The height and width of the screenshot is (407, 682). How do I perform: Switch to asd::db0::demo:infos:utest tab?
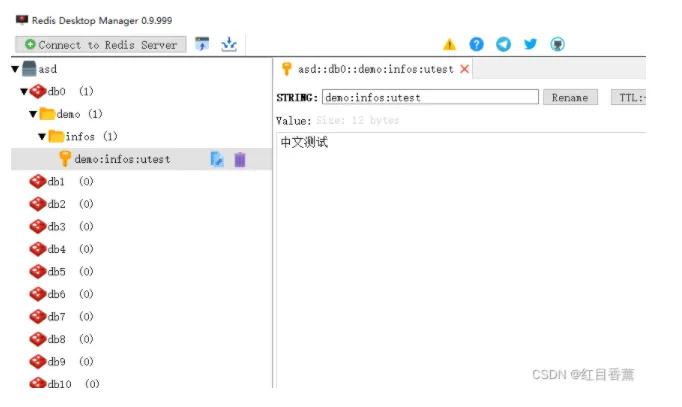tap(375, 69)
